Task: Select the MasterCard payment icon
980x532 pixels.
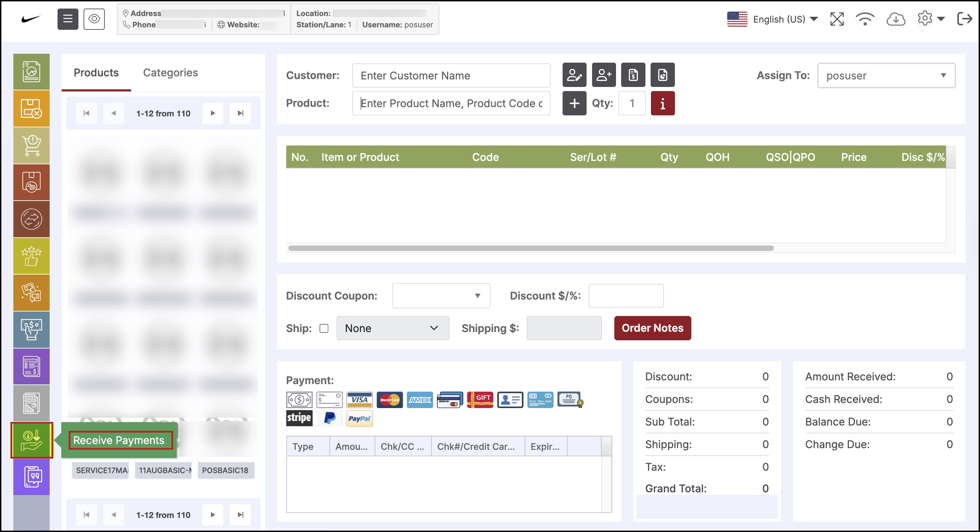Action: pyautogui.click(x=390, y=400)
